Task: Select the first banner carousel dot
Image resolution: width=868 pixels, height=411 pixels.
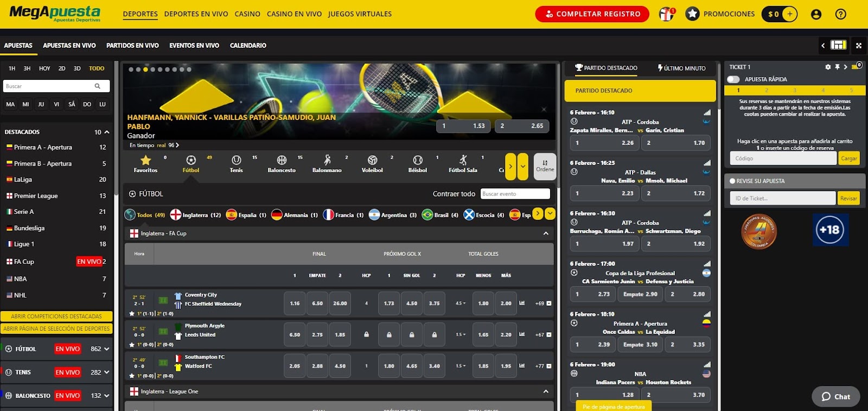Action: 131,69
